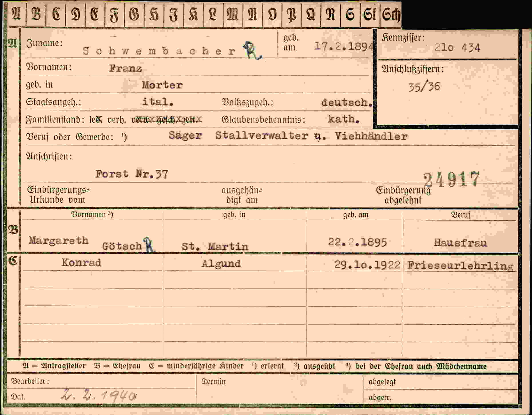Click the 'Termin' label

point(213,381)
